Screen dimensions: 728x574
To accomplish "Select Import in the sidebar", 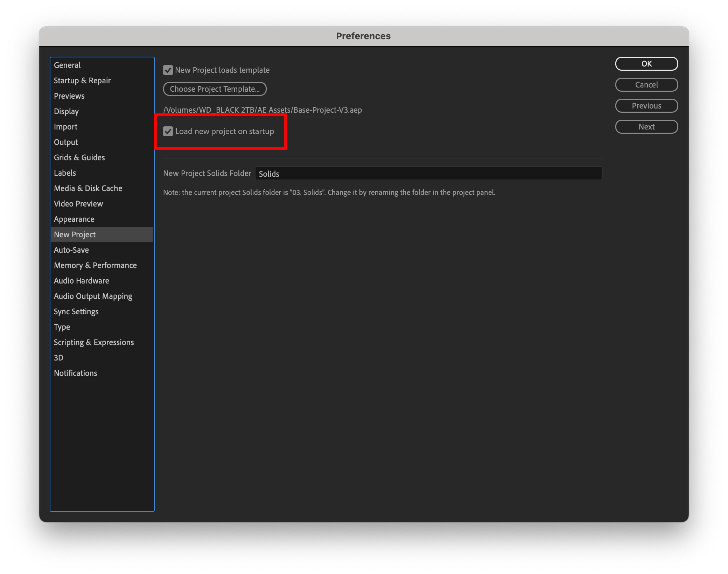I will (65, 127).
